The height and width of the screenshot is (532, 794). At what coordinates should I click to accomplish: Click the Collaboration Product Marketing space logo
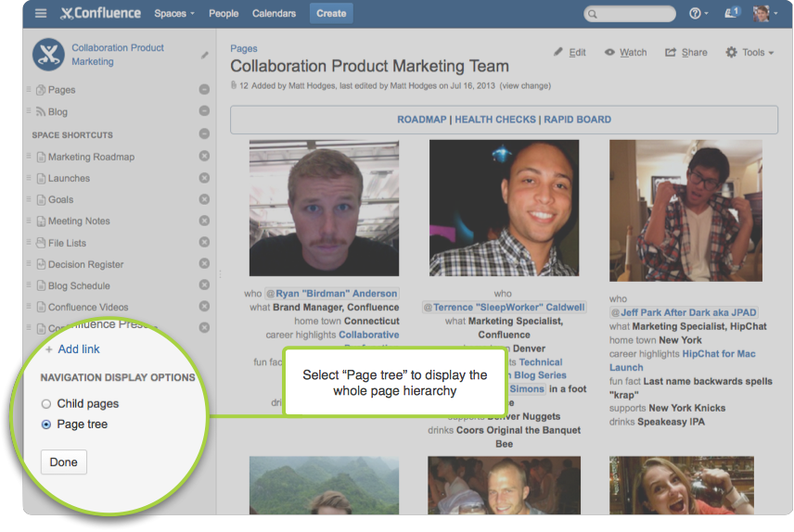[48, 55]
